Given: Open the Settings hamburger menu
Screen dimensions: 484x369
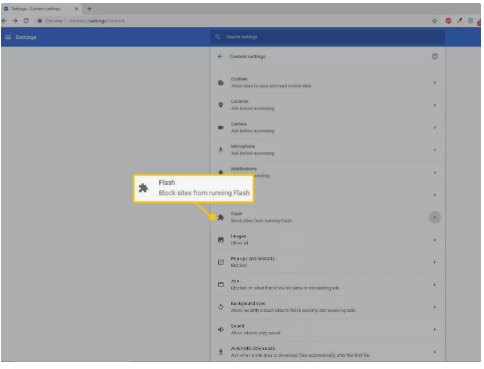Looking at the screenshot, I should [x=8, y=37].
